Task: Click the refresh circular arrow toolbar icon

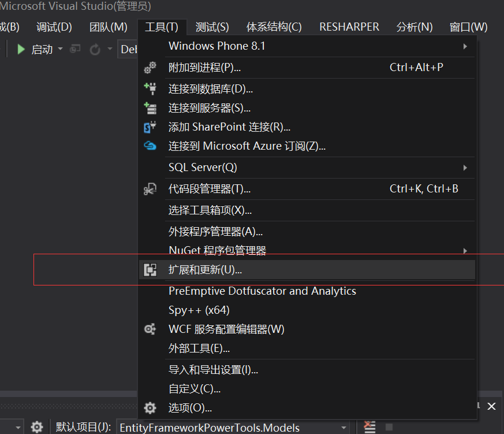Action: (95, 50)
